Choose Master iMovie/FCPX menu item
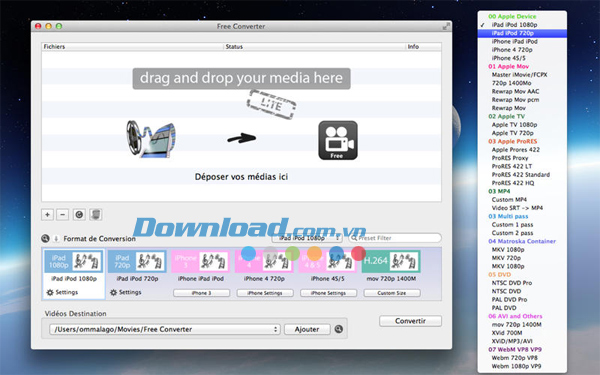The image size is (600, 375). coord(522,75)
